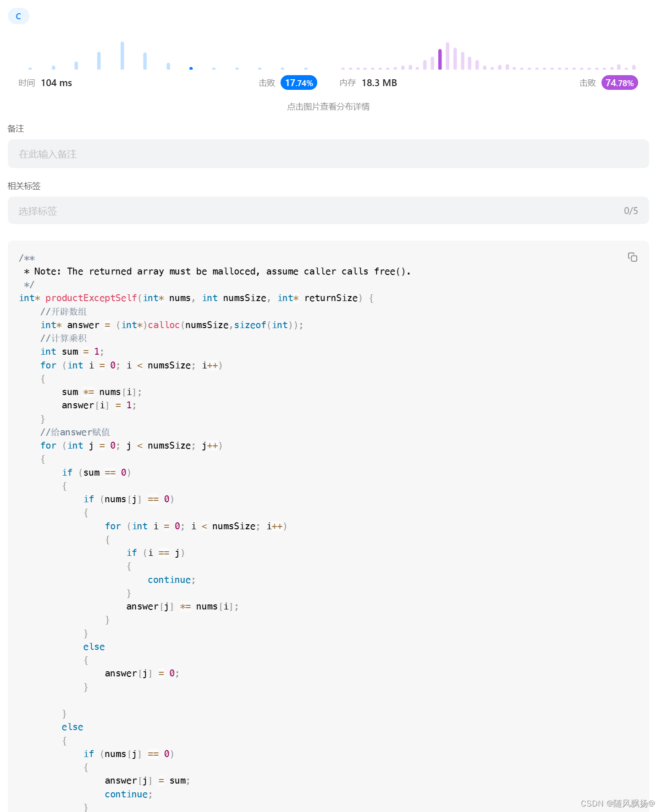The width and height of the screenshot is (662, 812).
Task: Click the 'answer[j] = 0;' line
Action: coord(142,673)
